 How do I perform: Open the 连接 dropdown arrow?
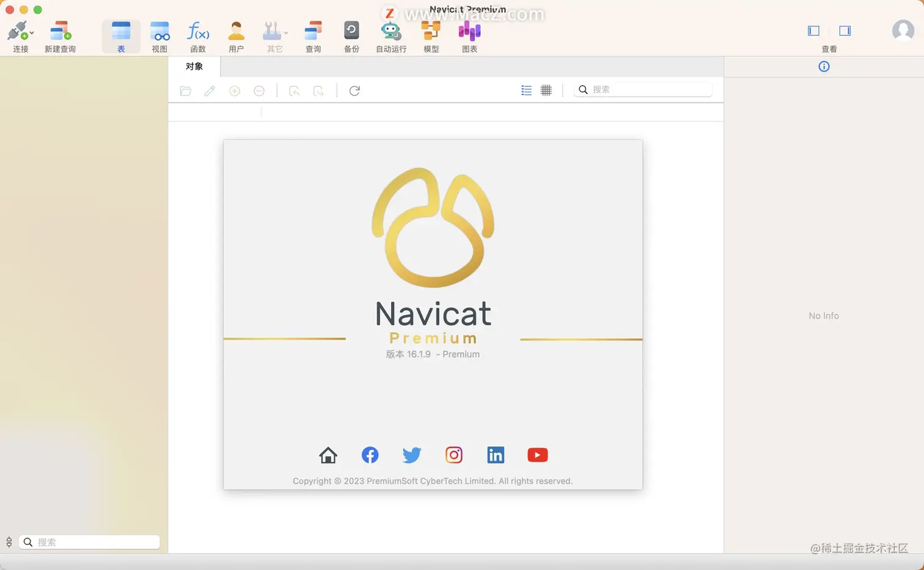pyautogui.click(x=32, y=32)
